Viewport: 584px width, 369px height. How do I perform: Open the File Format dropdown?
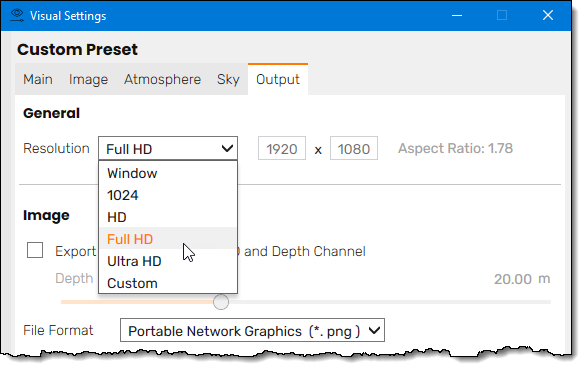[x=252, y=330]
